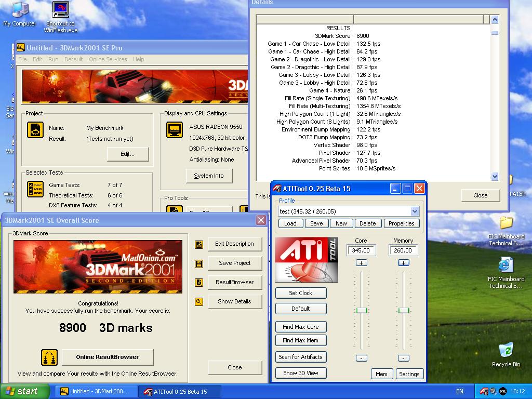Click Show 3D View

(x=301, y=373)
